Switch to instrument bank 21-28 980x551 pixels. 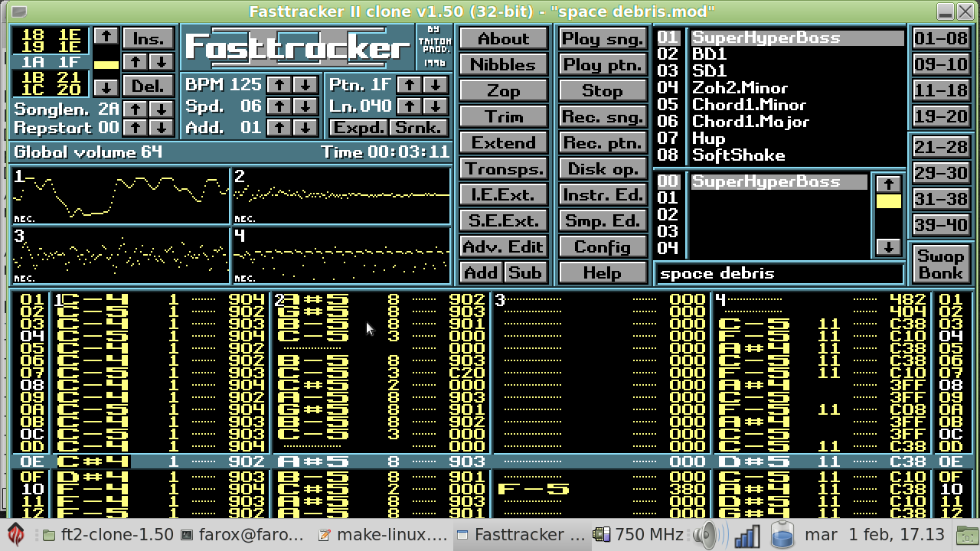tap(940, 147)
